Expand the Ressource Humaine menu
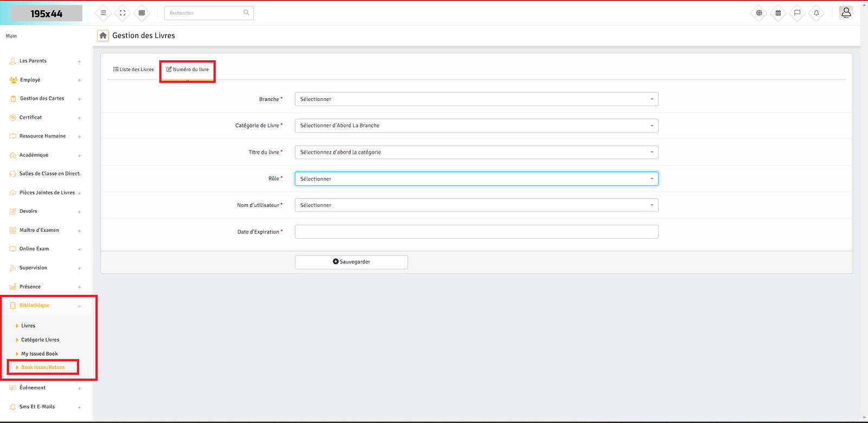Image resolution: width=868 pixels, height=423 pixels. [42, 136]
